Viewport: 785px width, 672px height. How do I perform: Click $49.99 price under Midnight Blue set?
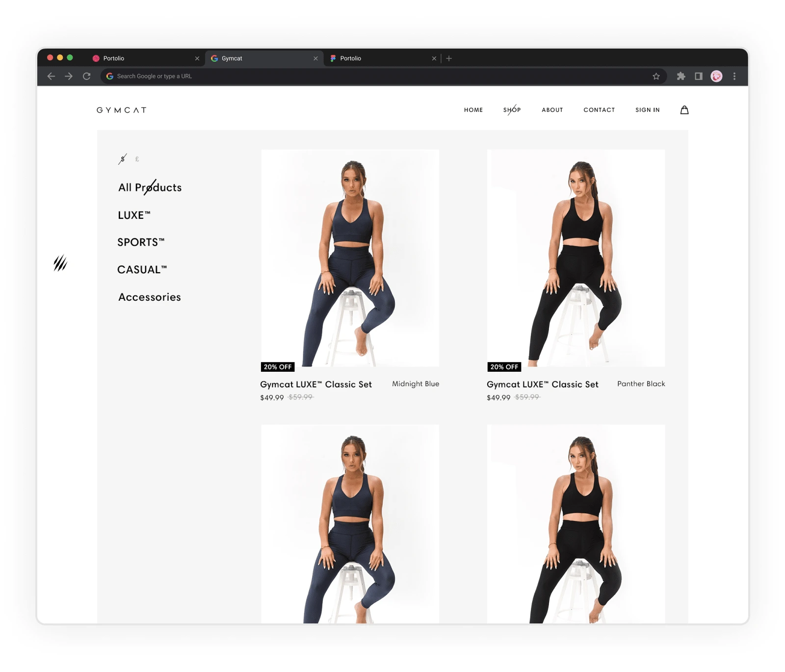272,398
